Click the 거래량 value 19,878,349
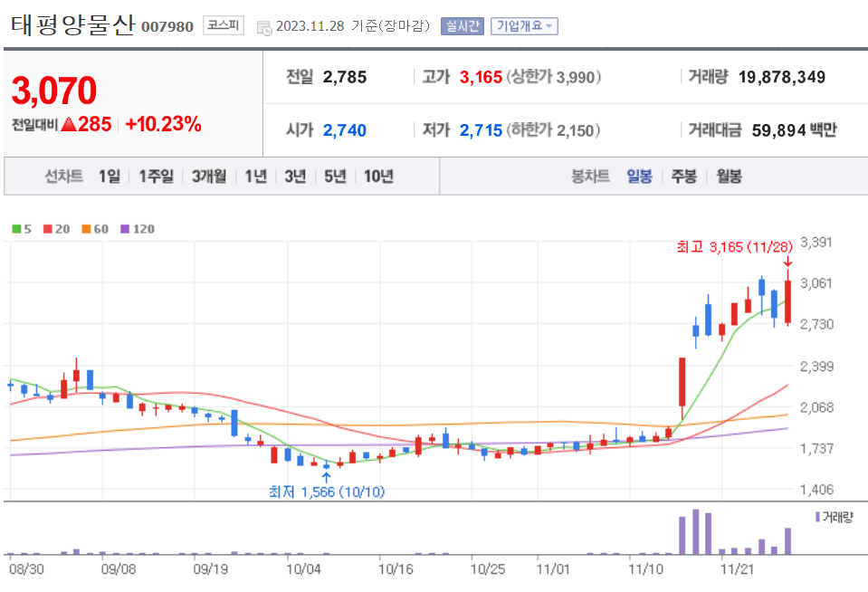 pos(782,77)
